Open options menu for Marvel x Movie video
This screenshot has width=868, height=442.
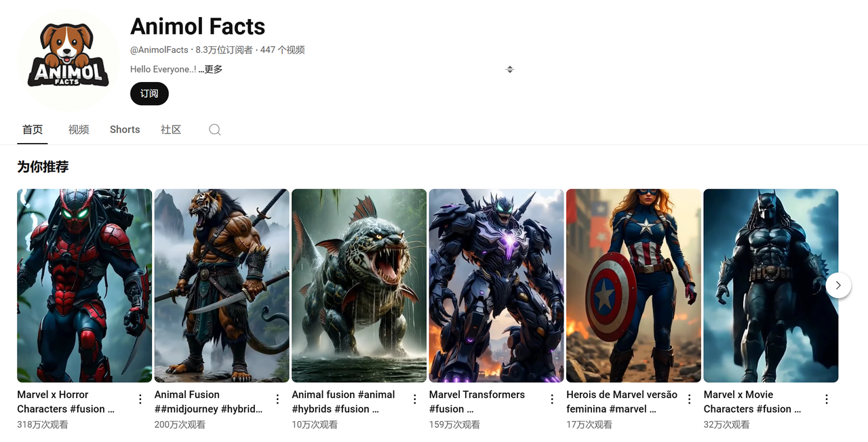(x=827, y=399)
